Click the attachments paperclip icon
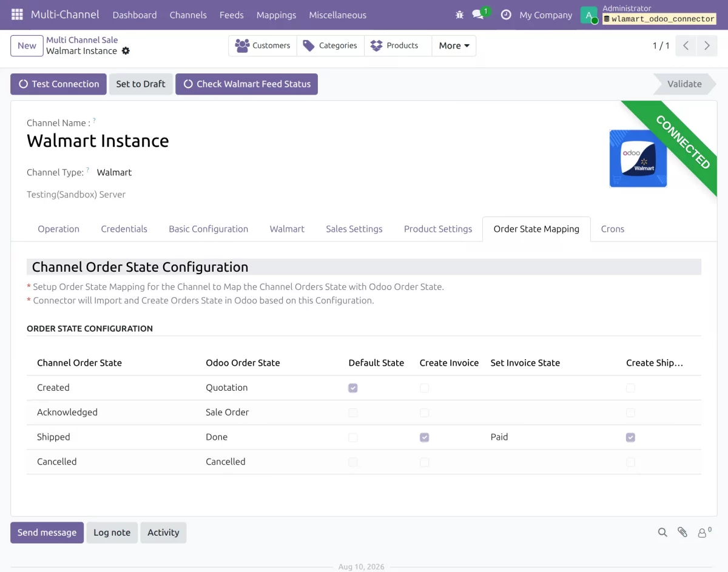 (x=682, y=533)
